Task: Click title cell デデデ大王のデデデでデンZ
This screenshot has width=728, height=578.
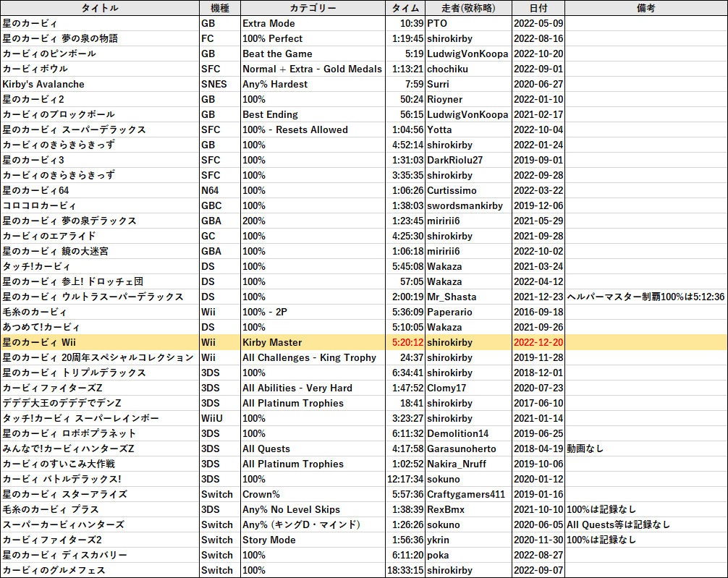Action: [x=100, y=403]
